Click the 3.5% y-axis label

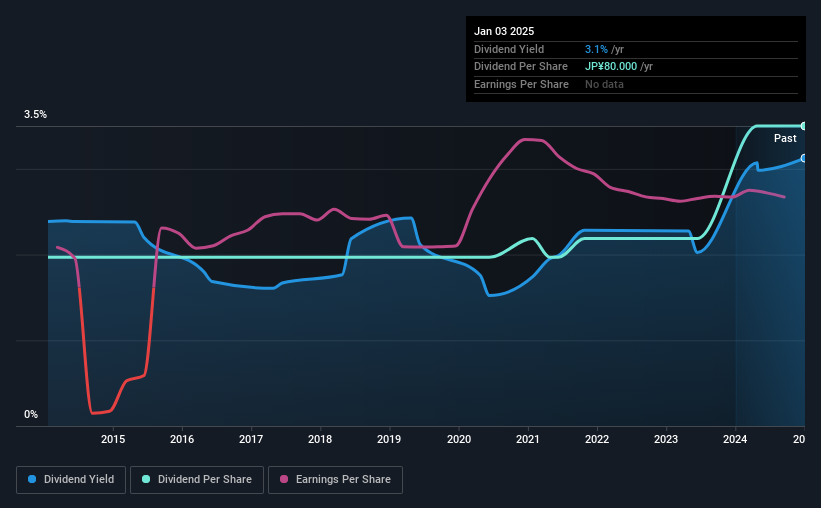(35, 114)
